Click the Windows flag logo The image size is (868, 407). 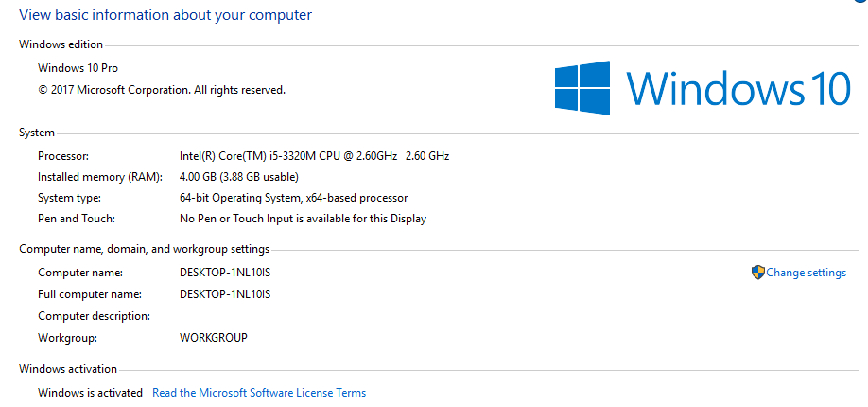coord(582,88)
